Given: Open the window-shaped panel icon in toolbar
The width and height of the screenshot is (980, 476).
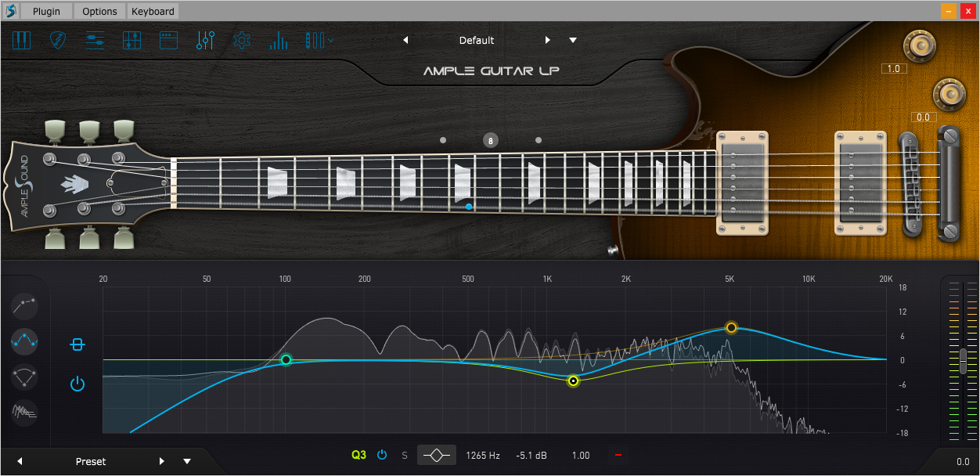Looking at the screenshot, I should [x=168, y=41].
